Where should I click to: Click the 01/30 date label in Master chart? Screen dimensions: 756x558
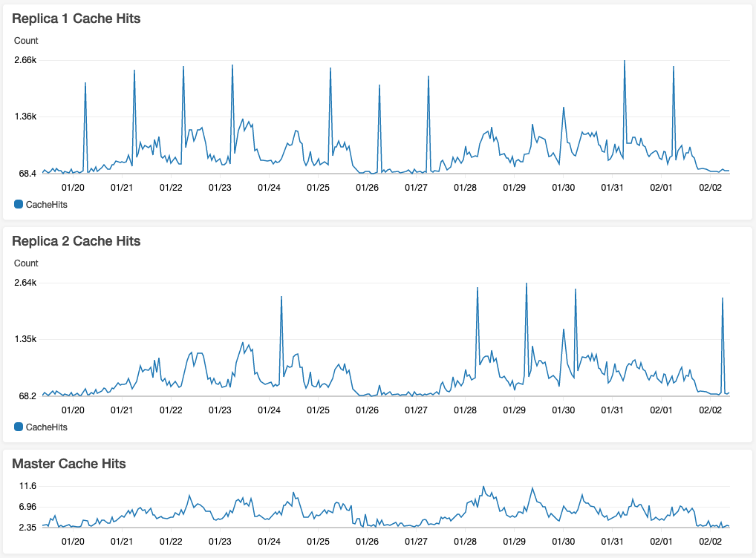(563, 541)
